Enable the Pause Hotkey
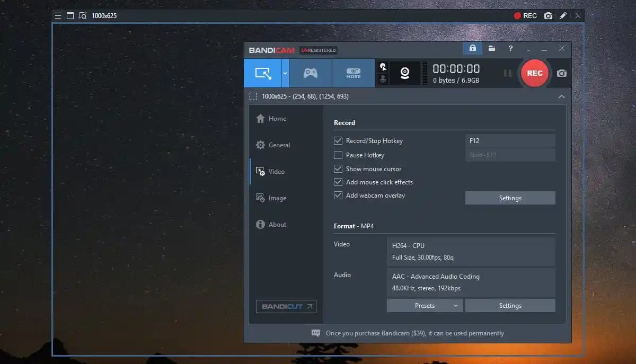Screen dimensions: 636x364 pyautogui.click(x=338, y=155)
